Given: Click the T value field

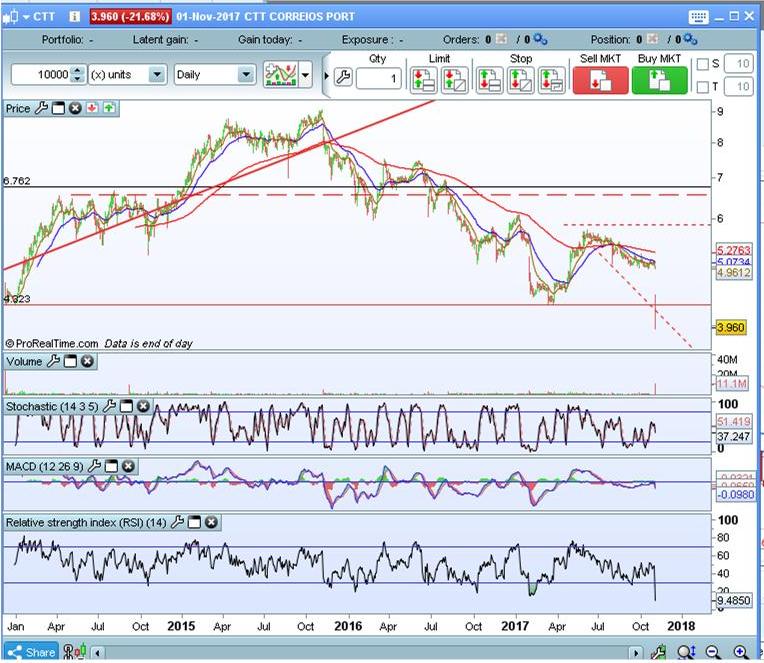Looking at the screenshot, I should (x=739, y=87).
